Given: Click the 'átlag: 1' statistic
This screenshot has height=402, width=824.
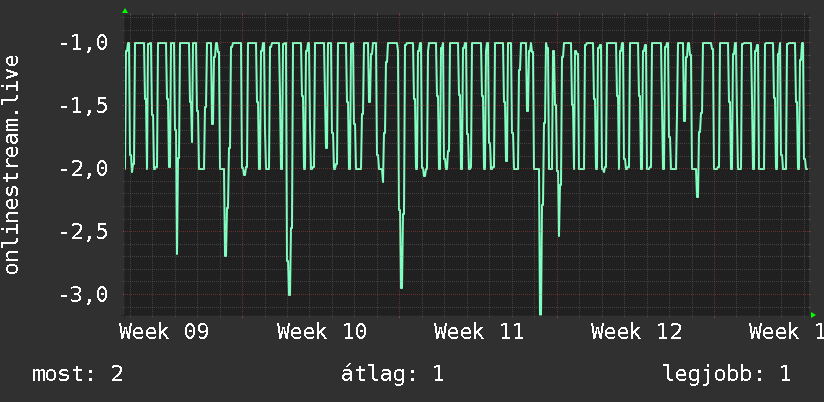Looking at the screenshot, I should tap(392, 374).
